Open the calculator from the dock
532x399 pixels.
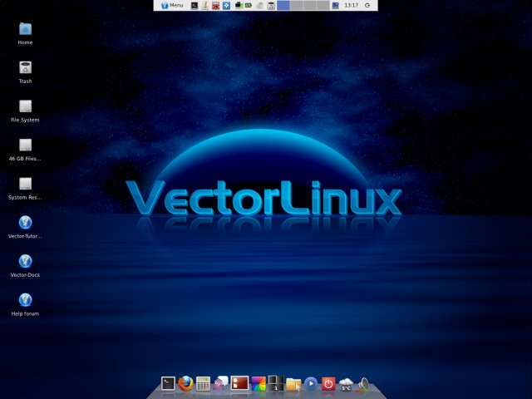click(x=203, y=384)
